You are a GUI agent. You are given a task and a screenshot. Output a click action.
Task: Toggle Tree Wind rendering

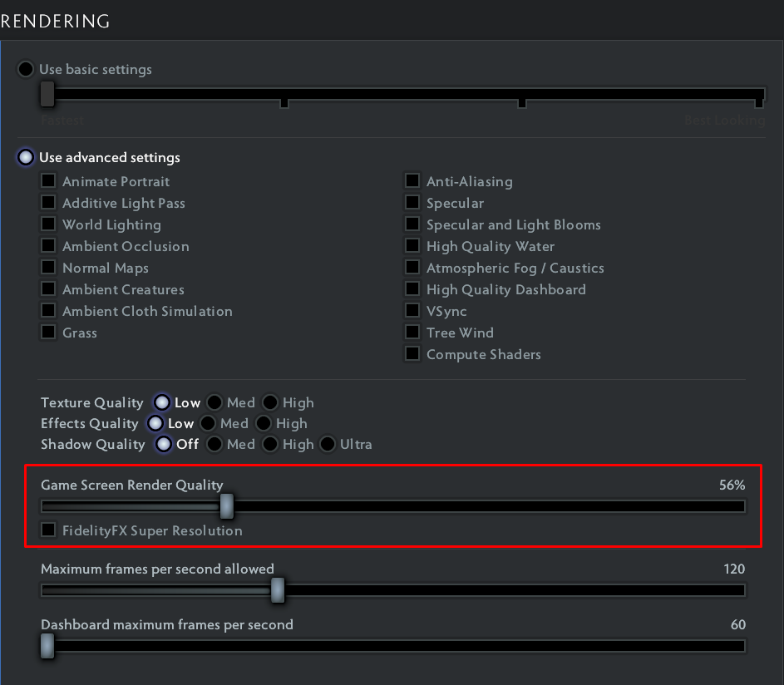[412, 332]
